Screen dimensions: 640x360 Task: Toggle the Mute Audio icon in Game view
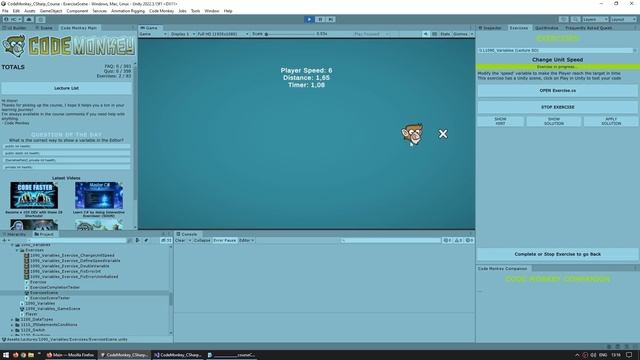425,34
